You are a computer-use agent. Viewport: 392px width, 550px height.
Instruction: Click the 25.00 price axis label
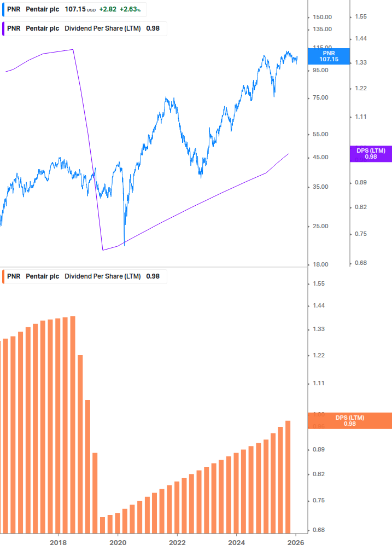coord(320,226)
